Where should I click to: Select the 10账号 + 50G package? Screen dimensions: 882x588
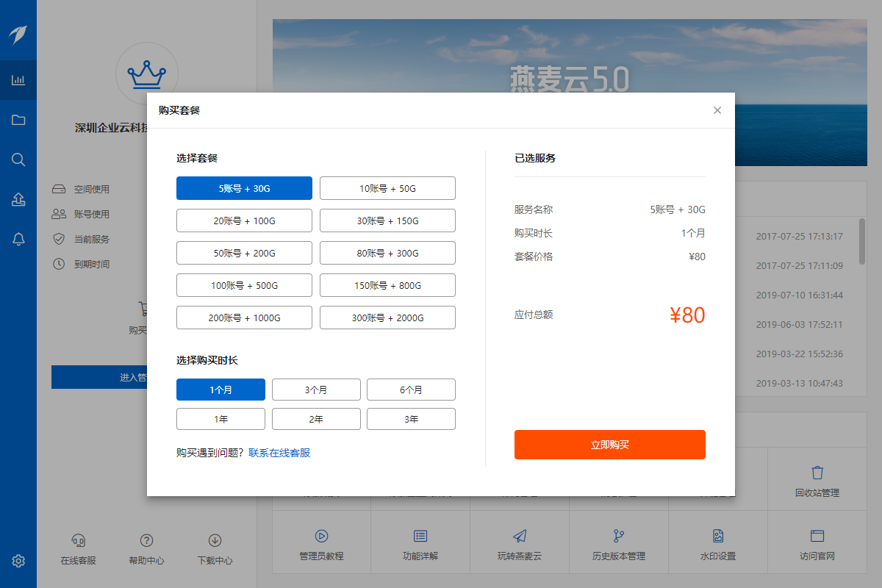pos(387,188)
